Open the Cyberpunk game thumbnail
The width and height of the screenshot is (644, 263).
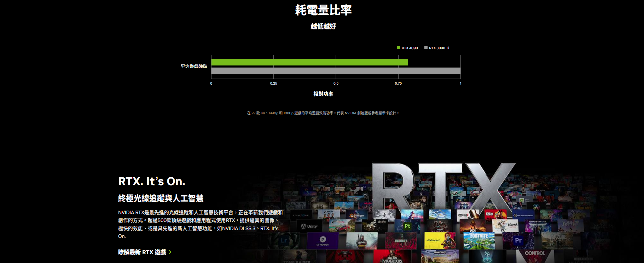(440, 241)
